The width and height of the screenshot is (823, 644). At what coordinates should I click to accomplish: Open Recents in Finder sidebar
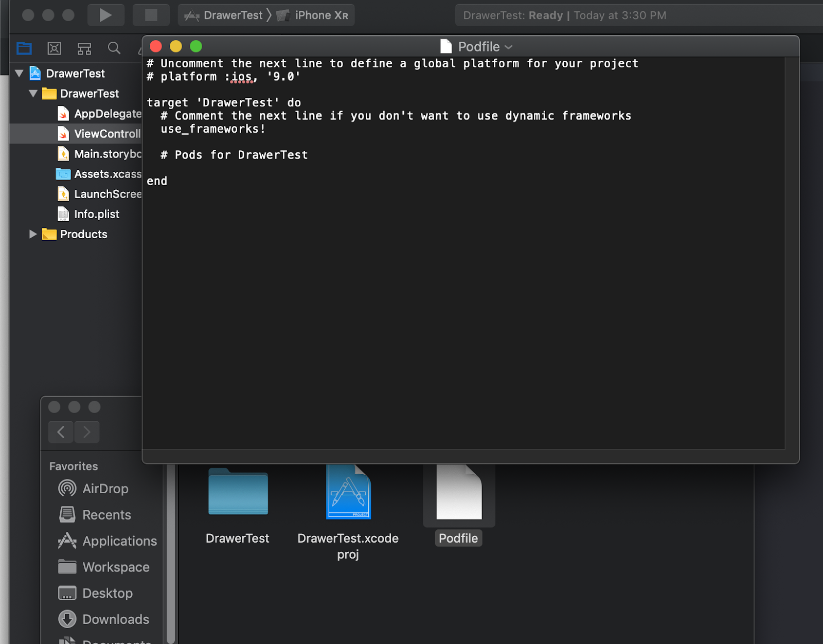(95, 514)
